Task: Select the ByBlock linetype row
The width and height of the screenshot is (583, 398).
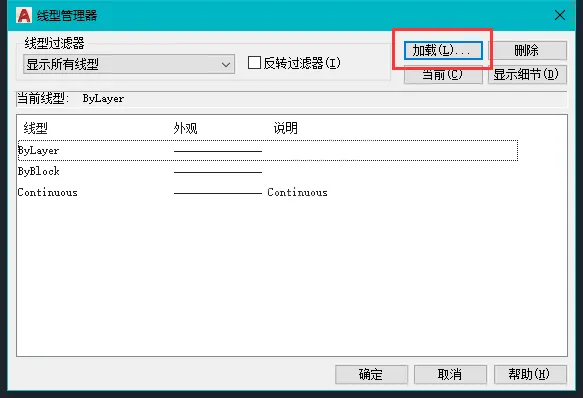Action: tap(268, 171)
